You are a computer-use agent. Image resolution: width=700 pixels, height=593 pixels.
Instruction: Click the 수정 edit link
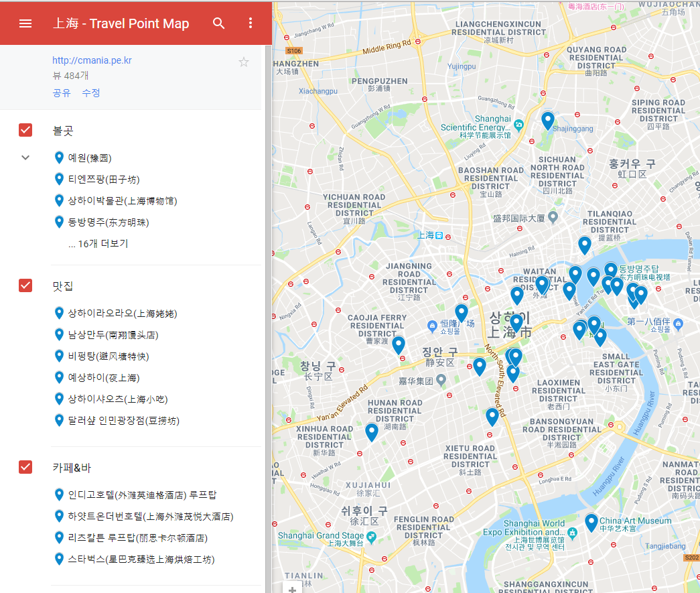(91, 93)
